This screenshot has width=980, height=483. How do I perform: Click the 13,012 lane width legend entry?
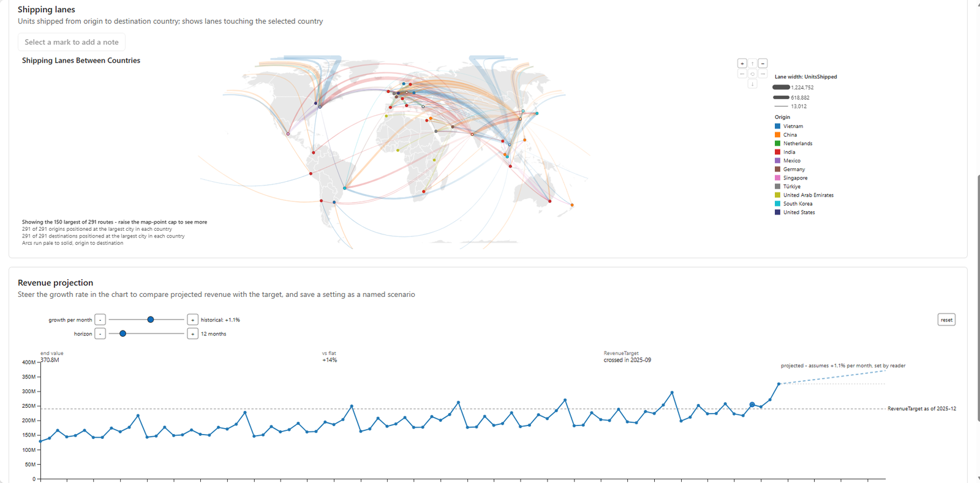pyautogui.click(x=790, y=107)
